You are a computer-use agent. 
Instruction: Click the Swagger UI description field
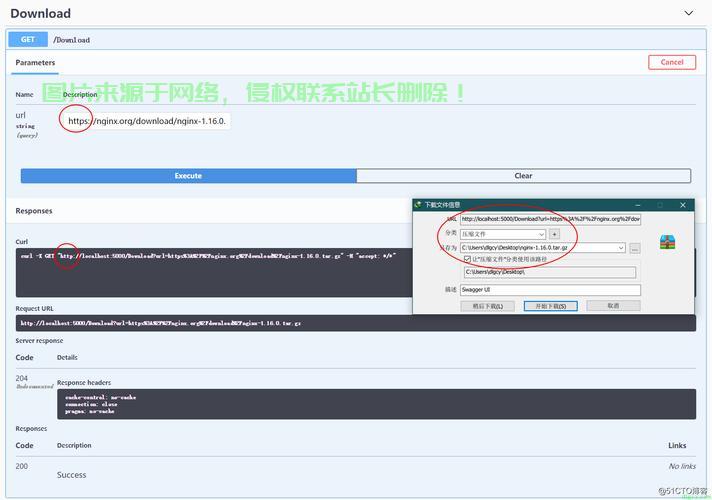click(x=549, y=290)
